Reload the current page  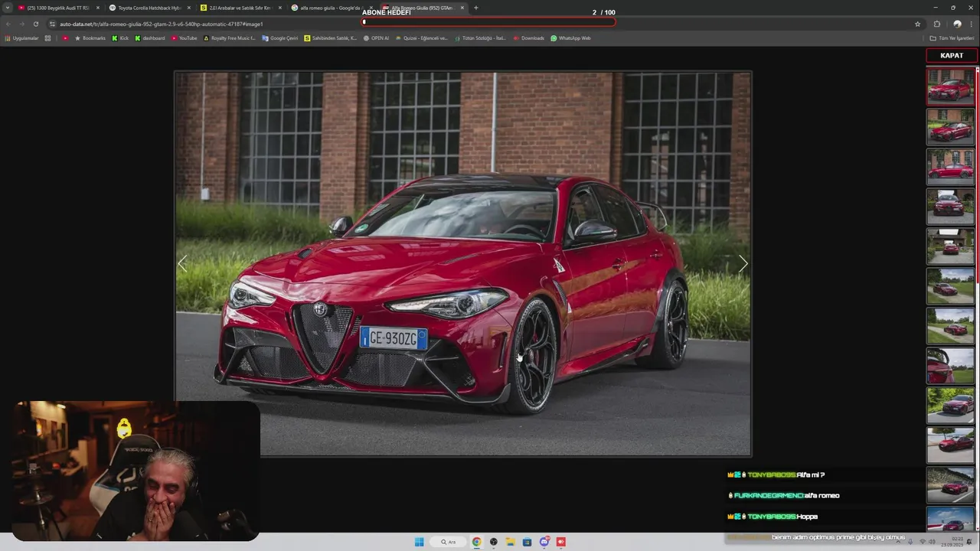(35, 24)
